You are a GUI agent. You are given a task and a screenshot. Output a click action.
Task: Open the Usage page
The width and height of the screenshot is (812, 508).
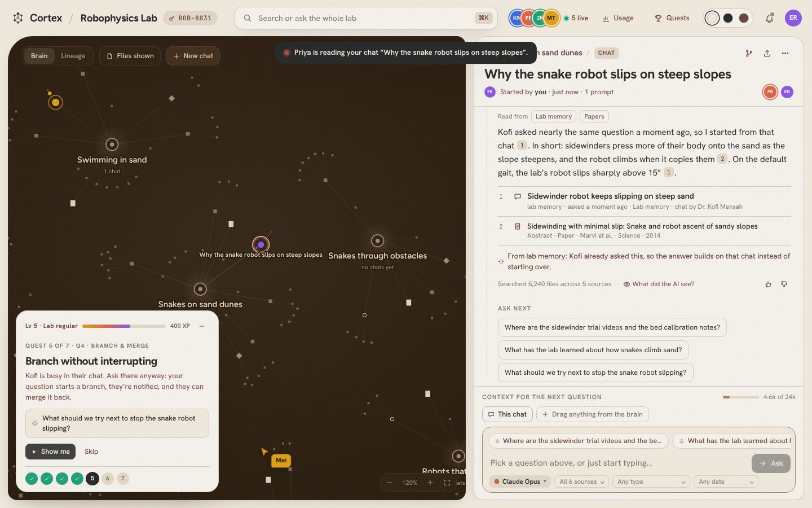pos(618,18)
